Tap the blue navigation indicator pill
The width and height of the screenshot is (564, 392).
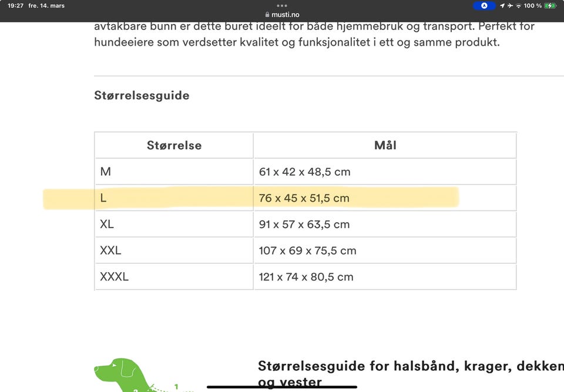click(484, 6)
